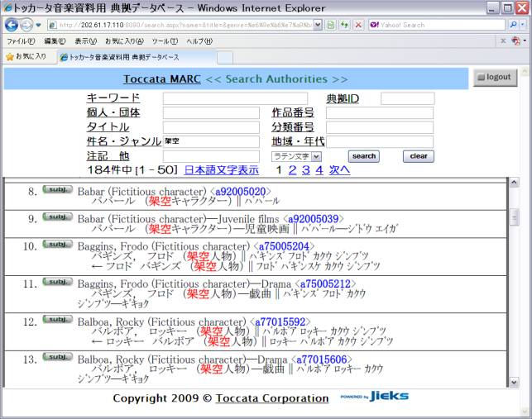Open the 表示(V) menu
Screen dimensions: 532x419
[x=86, y=41]
